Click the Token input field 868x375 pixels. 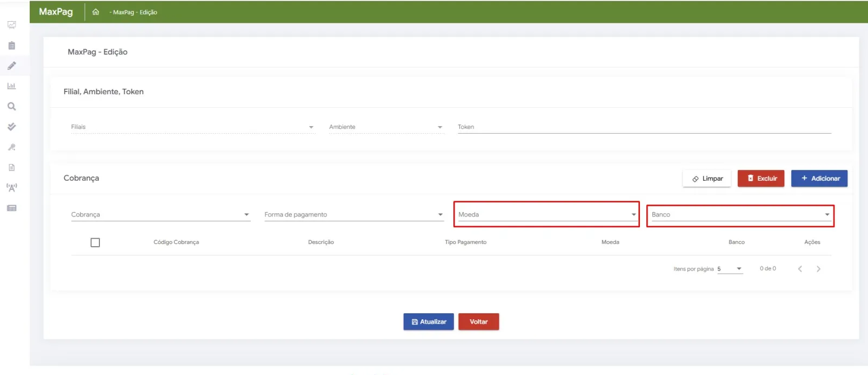pyautogui.click(x=643, y=127)
